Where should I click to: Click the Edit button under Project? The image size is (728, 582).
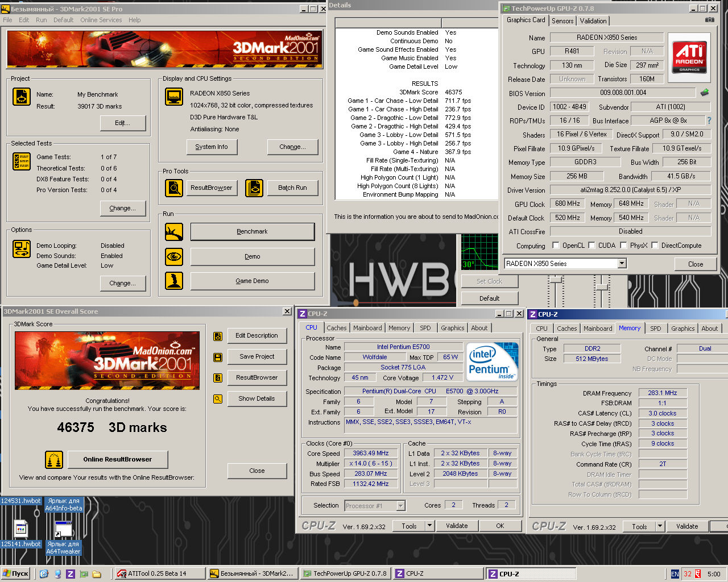click(123, 123)
